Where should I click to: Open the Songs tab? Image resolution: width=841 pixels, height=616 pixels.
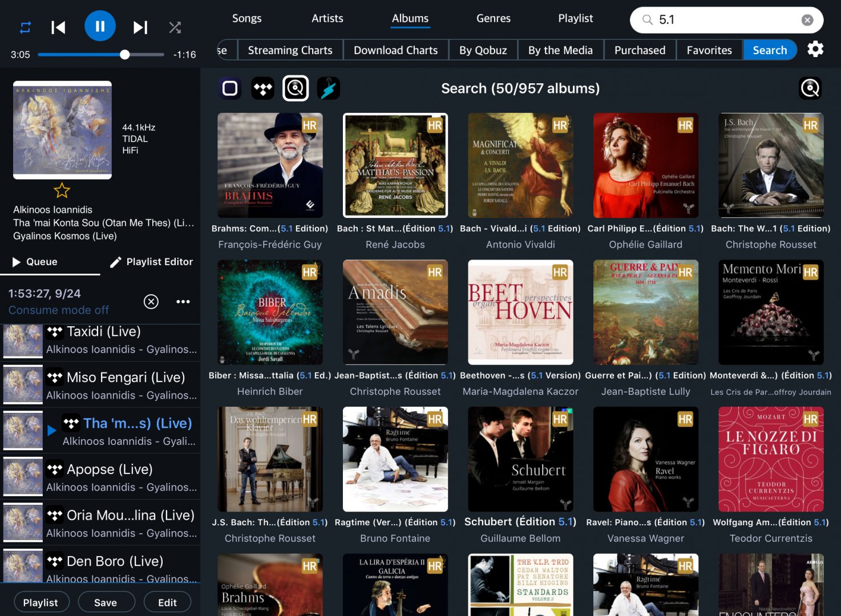coord(246,18)
